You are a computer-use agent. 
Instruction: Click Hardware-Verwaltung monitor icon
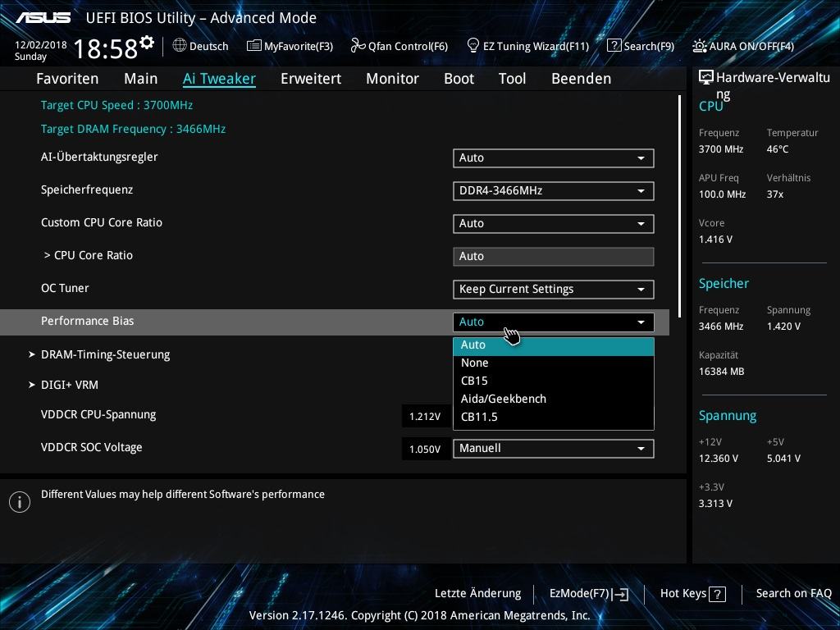pos(706,78)
